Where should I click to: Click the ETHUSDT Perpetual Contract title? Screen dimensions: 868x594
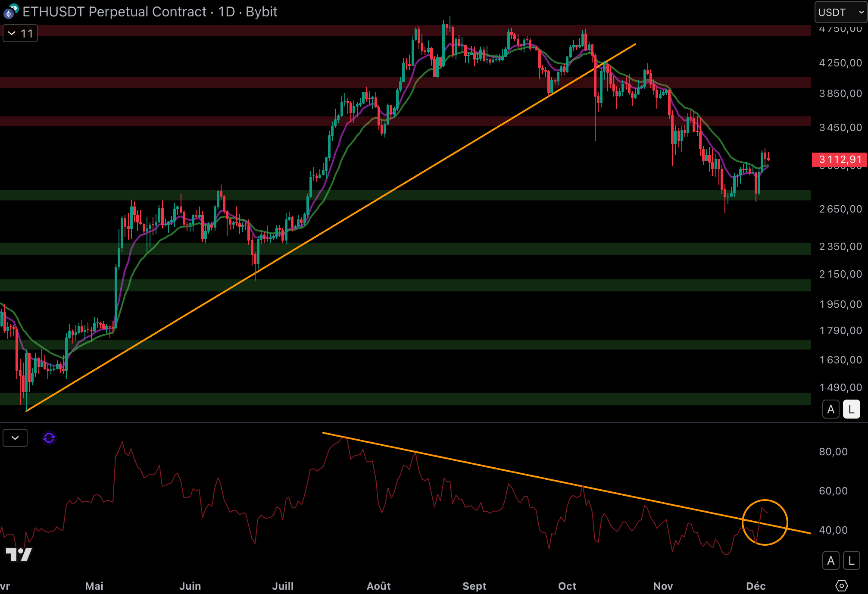[115, 12]
